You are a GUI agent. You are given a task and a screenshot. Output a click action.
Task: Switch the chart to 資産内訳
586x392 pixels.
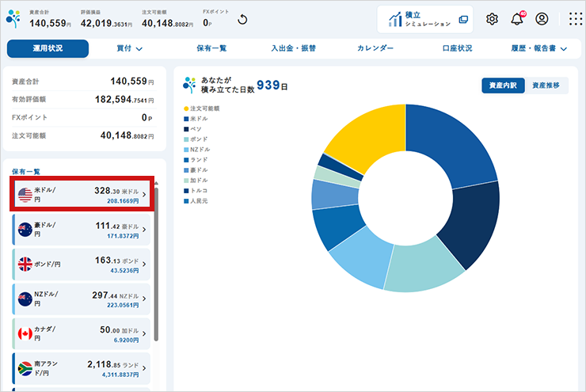click(503, 86)
